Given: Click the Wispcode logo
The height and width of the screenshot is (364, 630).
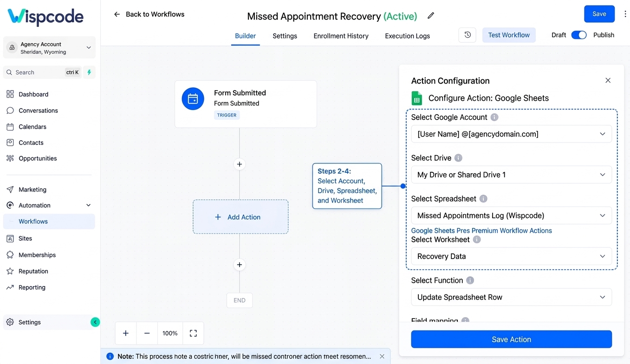Looking at the screenshot, I should [45, 17].
